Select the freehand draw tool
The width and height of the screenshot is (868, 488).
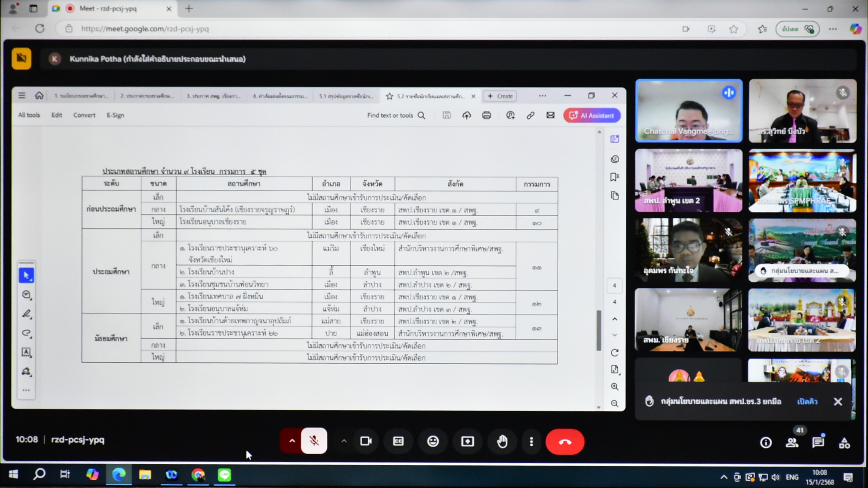26,333
